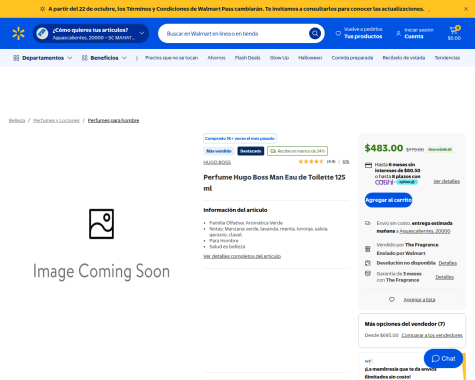Click the delivery truck shipping icon
The height and width of the screenshot is (380, 475).
point(368,223)
